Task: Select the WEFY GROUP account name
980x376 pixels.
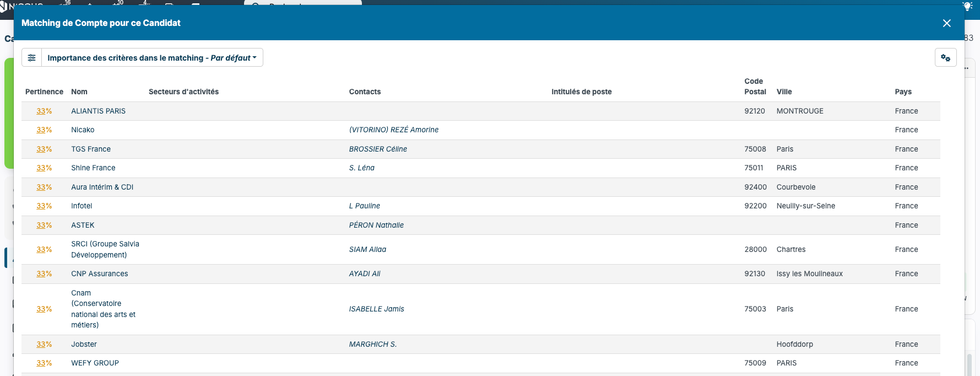Action: [95, 363]
